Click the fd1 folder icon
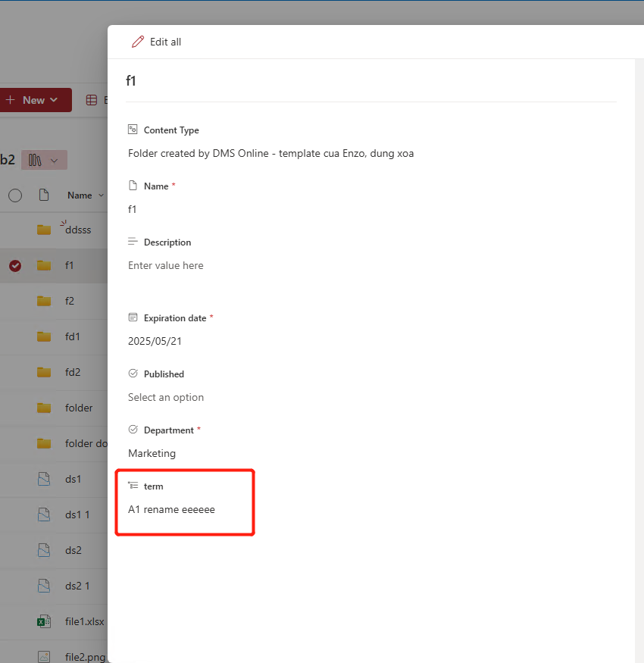 coord(43,336)
